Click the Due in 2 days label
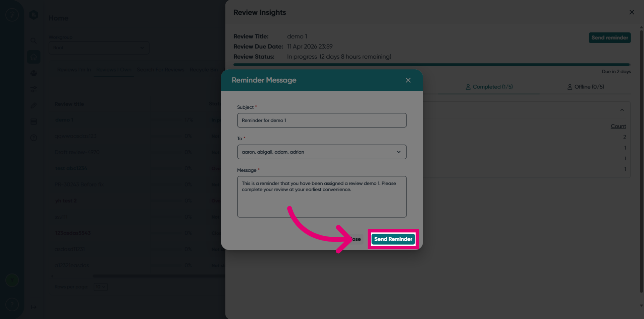The image size is (644, 319). pos(616,71)
